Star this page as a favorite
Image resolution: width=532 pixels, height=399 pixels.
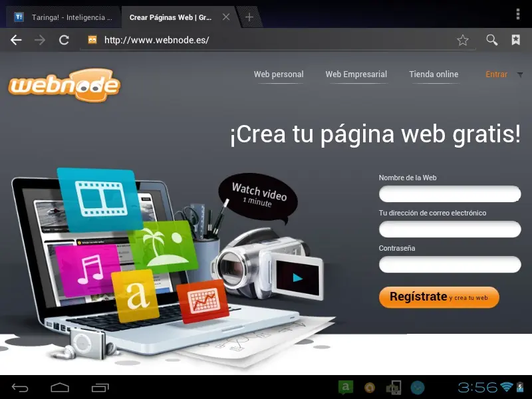[x=462, y=40]
